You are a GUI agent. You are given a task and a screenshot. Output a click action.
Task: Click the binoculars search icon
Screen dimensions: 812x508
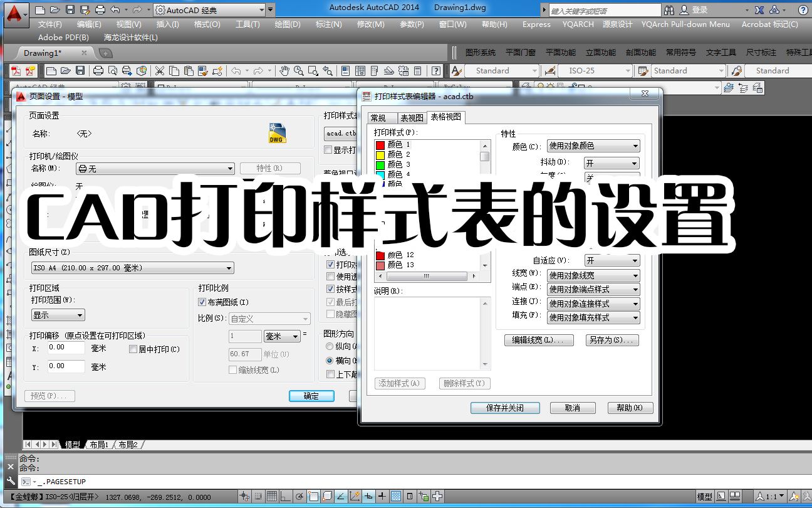point(669,10)
